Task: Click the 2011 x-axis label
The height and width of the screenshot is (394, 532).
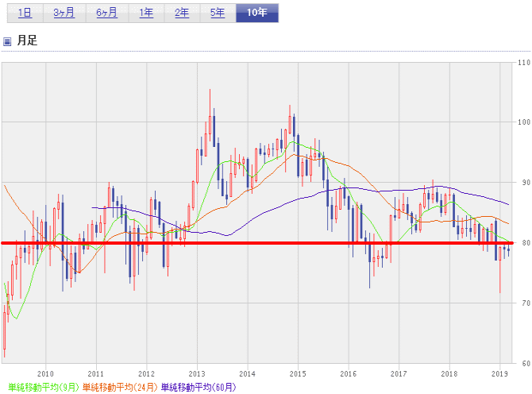Action: 95,373
